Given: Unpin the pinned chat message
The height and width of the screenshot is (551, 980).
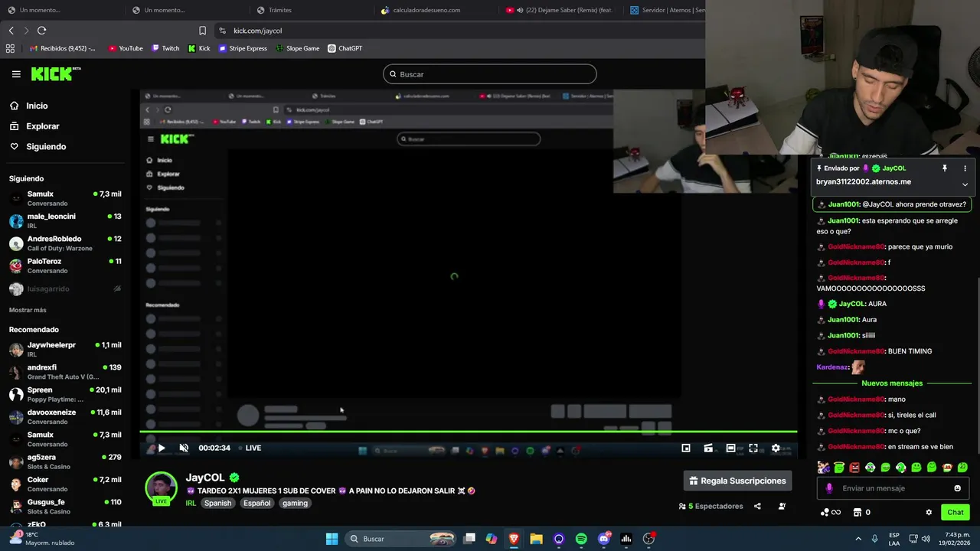Looking at the screenshot, I should pyautogui.click(x=944, y=168).
